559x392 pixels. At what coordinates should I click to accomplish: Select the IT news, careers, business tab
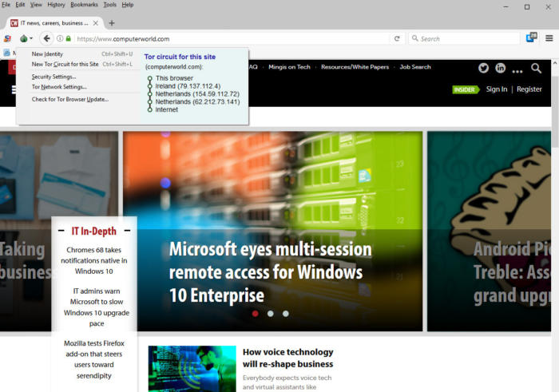click(54, 23)
